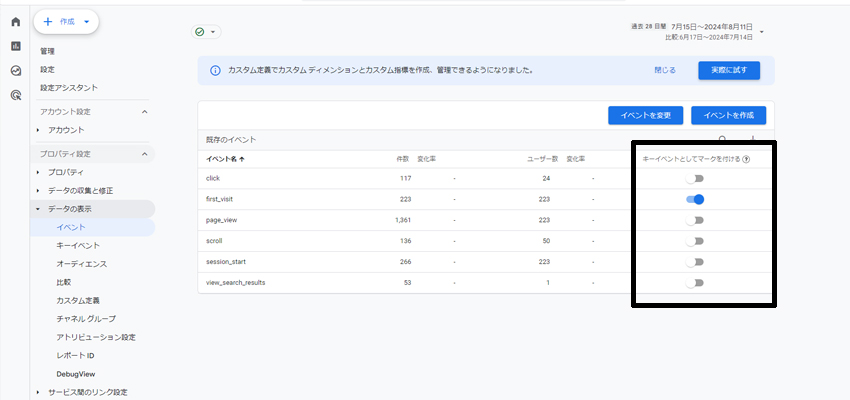Toggle key event for view_search_results
Viewport: 850px width, 400px height.
click(694, 282)
